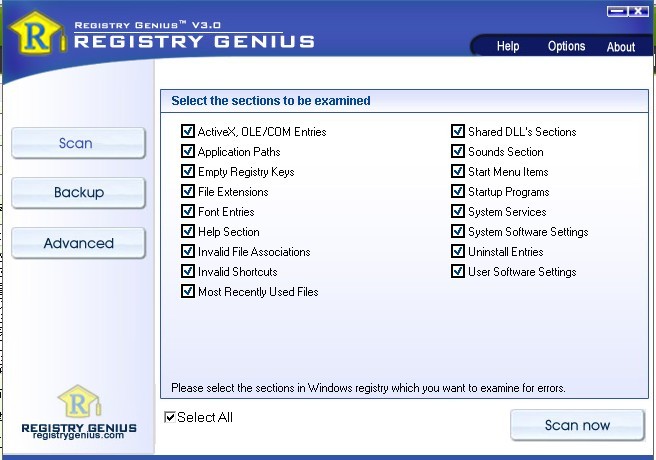Switch to the Scan section
656x460 pixels.
coord(77,143)
